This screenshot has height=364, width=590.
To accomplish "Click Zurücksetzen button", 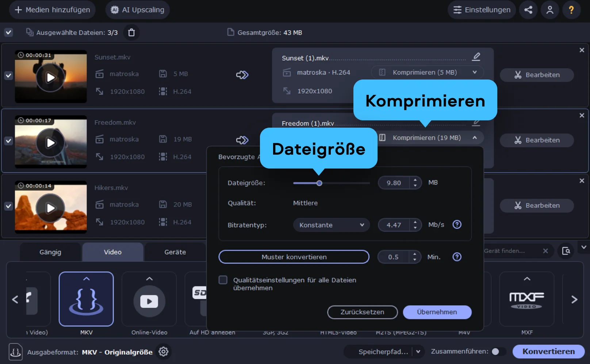I will tap(363, 312).
